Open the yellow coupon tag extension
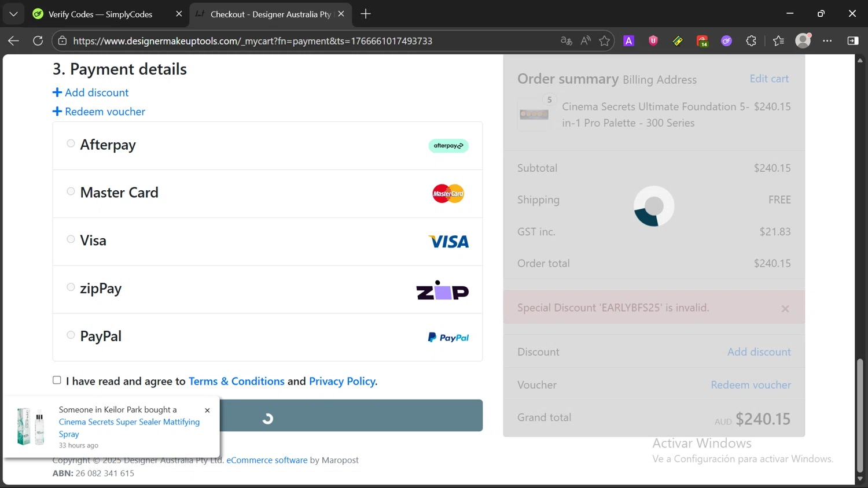 (678, 40)
